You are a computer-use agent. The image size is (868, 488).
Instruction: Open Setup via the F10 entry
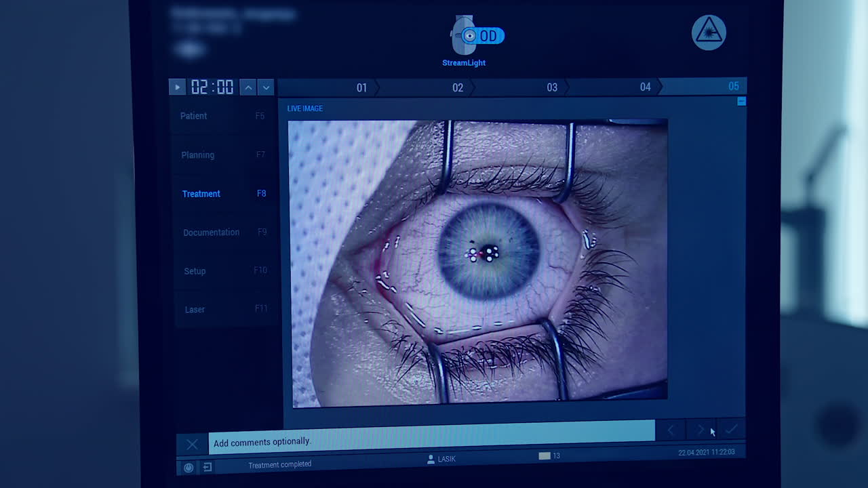tap(195, 270)
